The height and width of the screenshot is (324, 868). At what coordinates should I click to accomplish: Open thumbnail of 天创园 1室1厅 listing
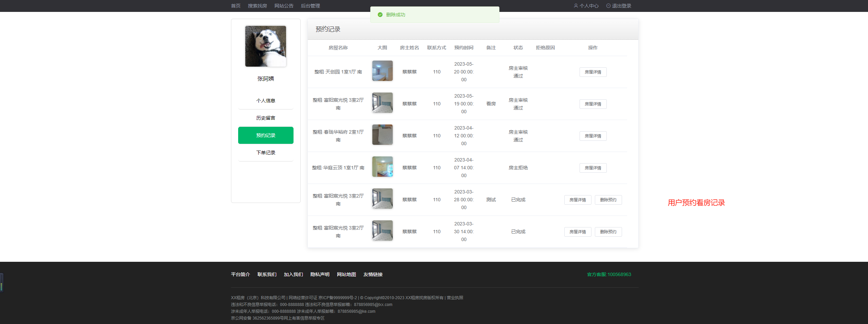[382, 71]
